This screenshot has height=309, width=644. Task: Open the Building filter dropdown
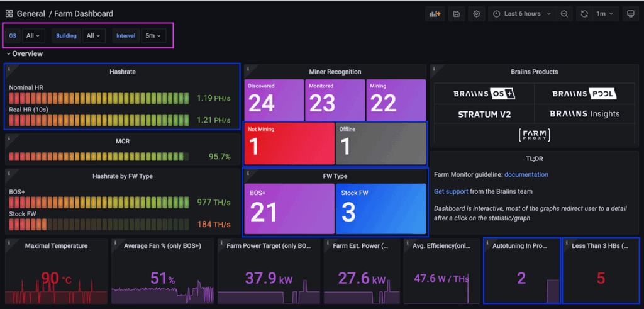94,36
